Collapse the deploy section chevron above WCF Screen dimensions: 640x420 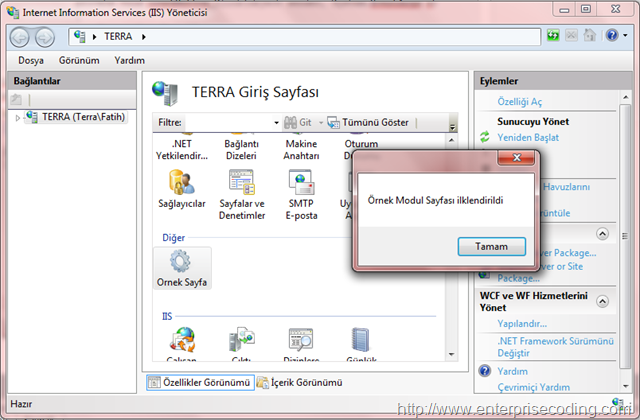tap(602, 233)
